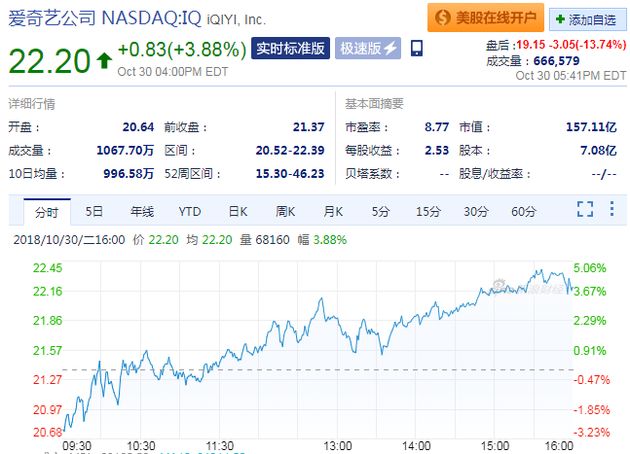This screenshot has height=454, width=630.
Task: Select the 5分 interval tab
Action: click(x=380, y=211)
